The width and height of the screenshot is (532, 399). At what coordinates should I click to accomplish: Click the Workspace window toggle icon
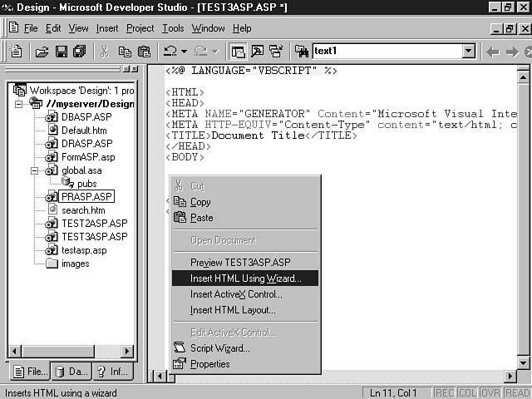tap(238, 52)
